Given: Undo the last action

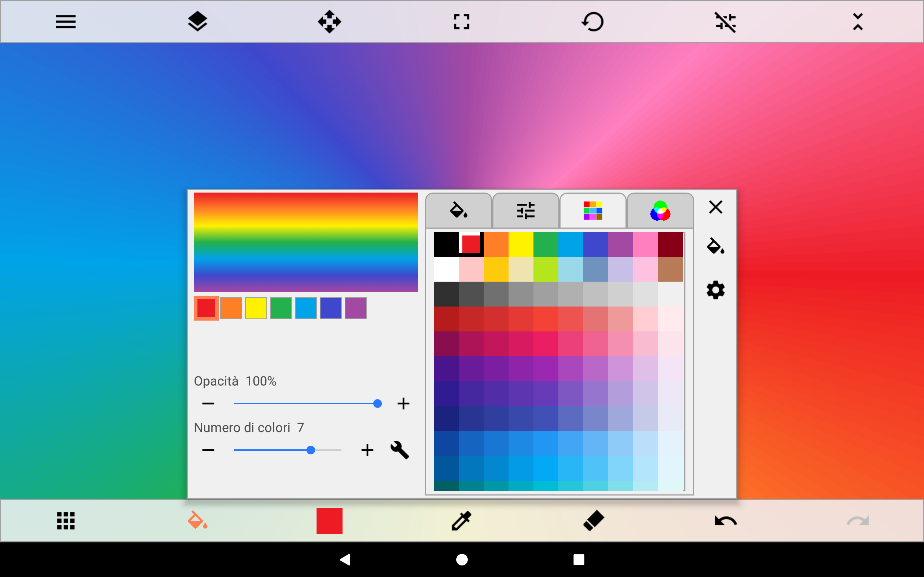Looking at the screenshot, I should [725, 520].
